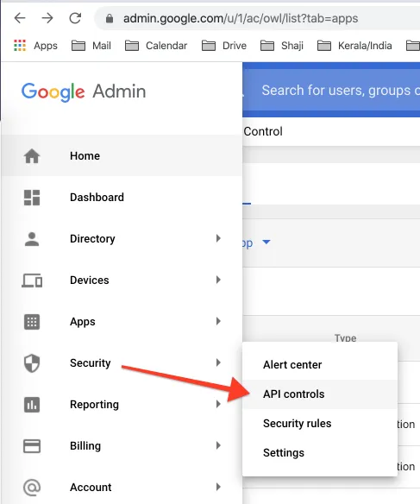Screen dimensions: 420x504
Task: Click the Reporting menu label
Action: coord(94,405)
